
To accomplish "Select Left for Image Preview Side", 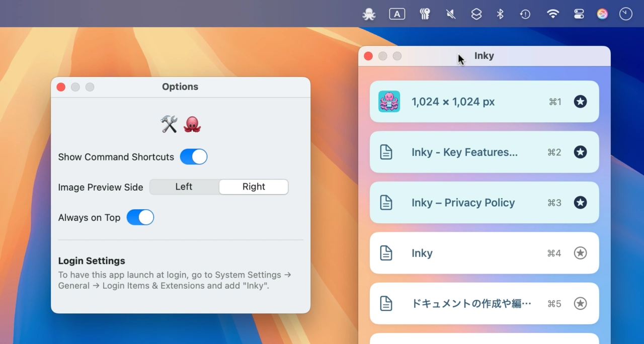I will click(184, 187).
